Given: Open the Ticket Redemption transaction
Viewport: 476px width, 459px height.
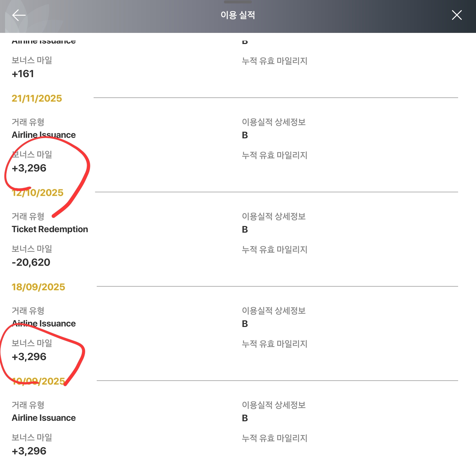Looking at the screenshot, I should tap(50, 229).
